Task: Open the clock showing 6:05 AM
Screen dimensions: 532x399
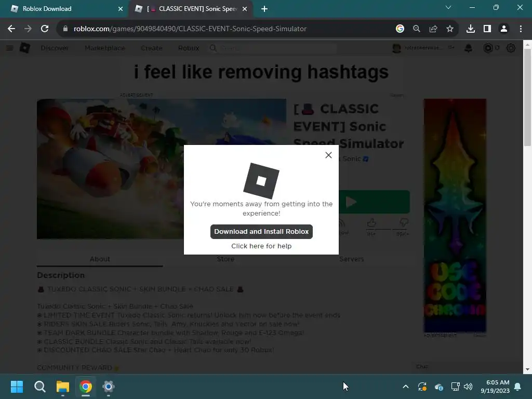Action: coord(495,387)
